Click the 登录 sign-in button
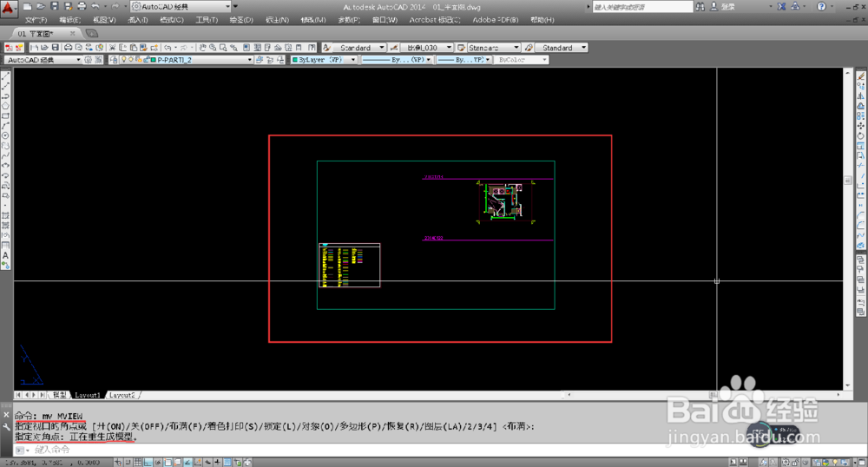The height and width of the screenshot is (467, 868). (x=724, y=7)
